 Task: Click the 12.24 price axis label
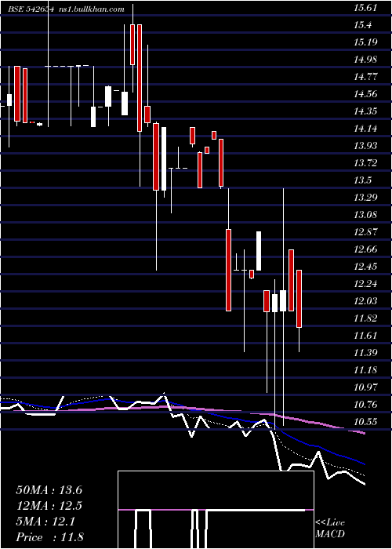click(x=365, y=284)
